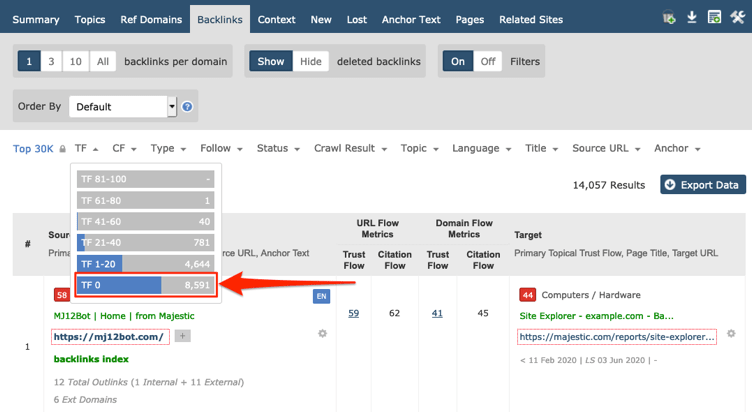The width and height of the screenshot is (752, 412).
Task: Open the Ref Domains tab
Action: point(151,19)
